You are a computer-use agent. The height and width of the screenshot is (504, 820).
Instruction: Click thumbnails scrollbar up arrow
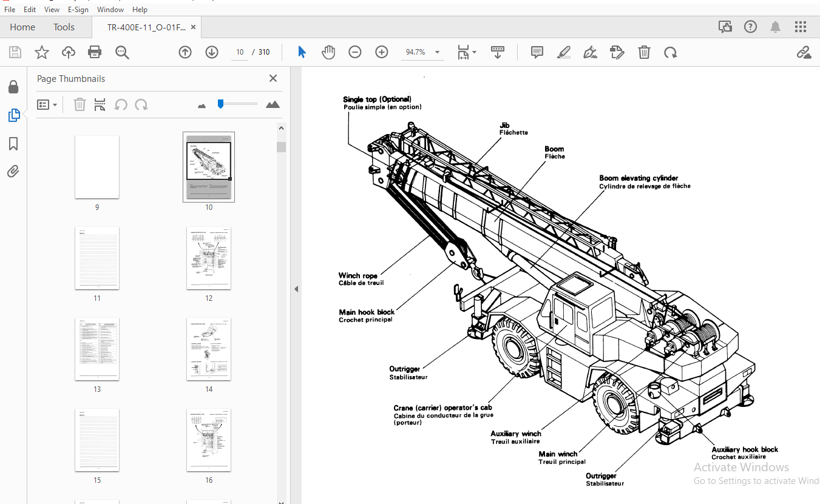281,128
